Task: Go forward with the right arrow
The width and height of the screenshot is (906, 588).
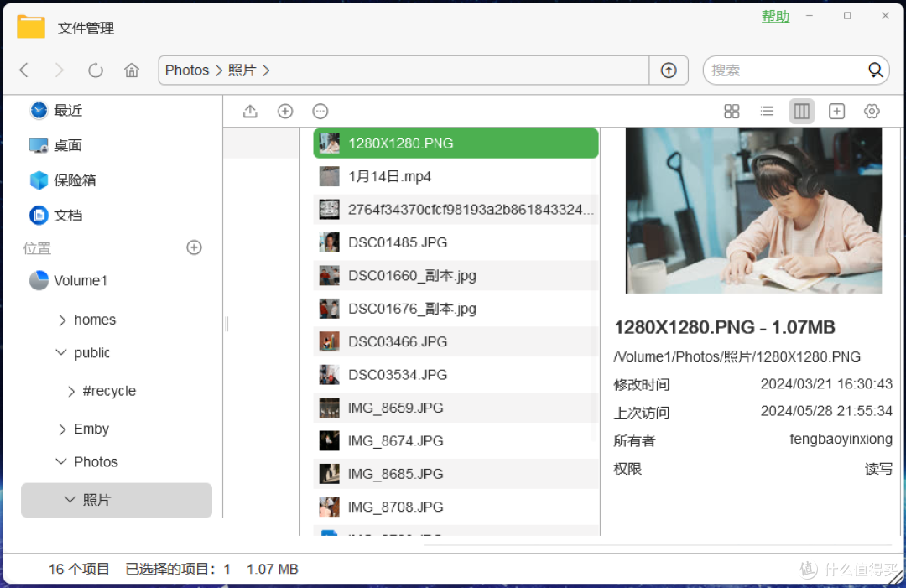Action: coord(59,70)
